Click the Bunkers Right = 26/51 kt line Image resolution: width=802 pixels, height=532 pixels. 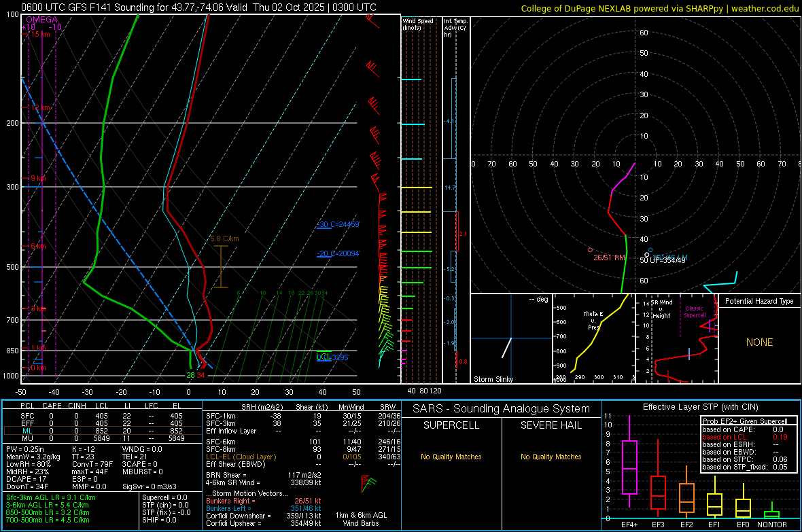pos(264,501)
